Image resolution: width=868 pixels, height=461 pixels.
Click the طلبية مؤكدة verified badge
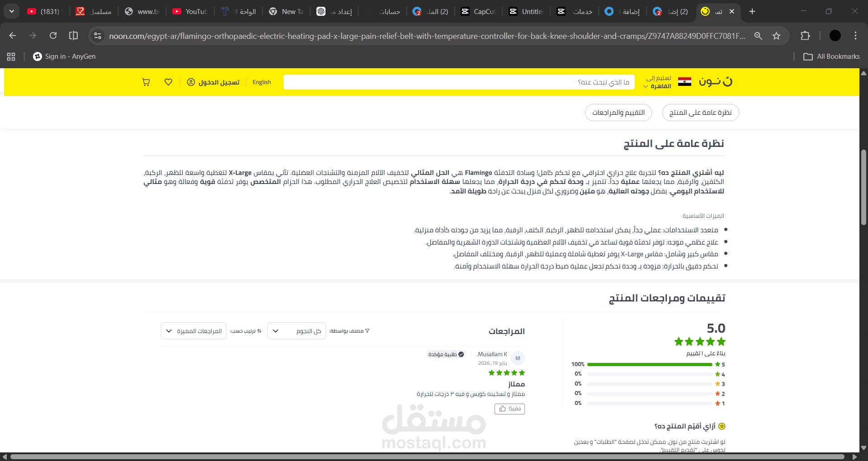(446, 354)
